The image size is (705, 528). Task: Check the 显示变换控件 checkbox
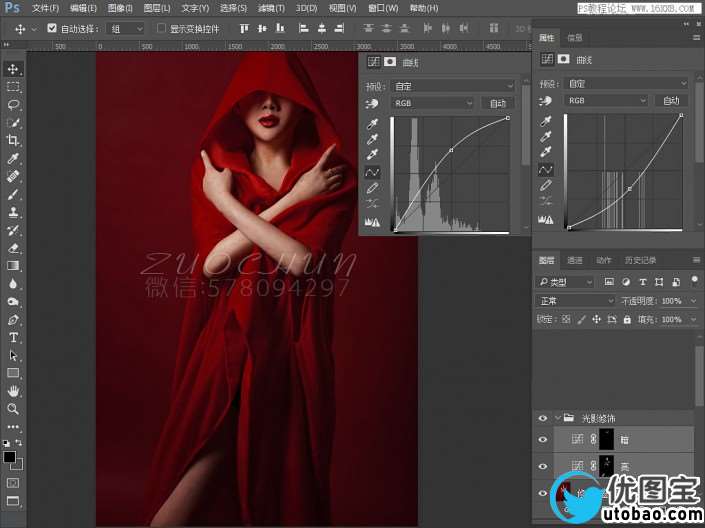[161, 28]
